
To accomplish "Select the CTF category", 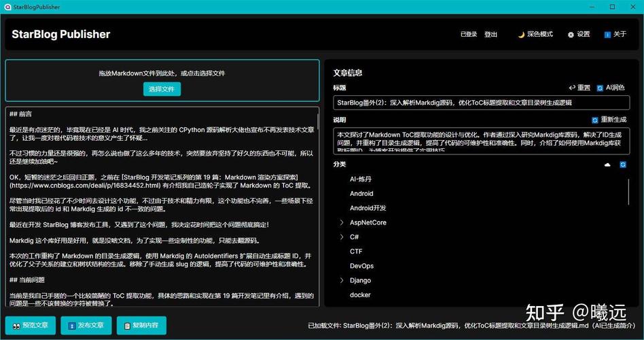I will (x=356, y=251).
